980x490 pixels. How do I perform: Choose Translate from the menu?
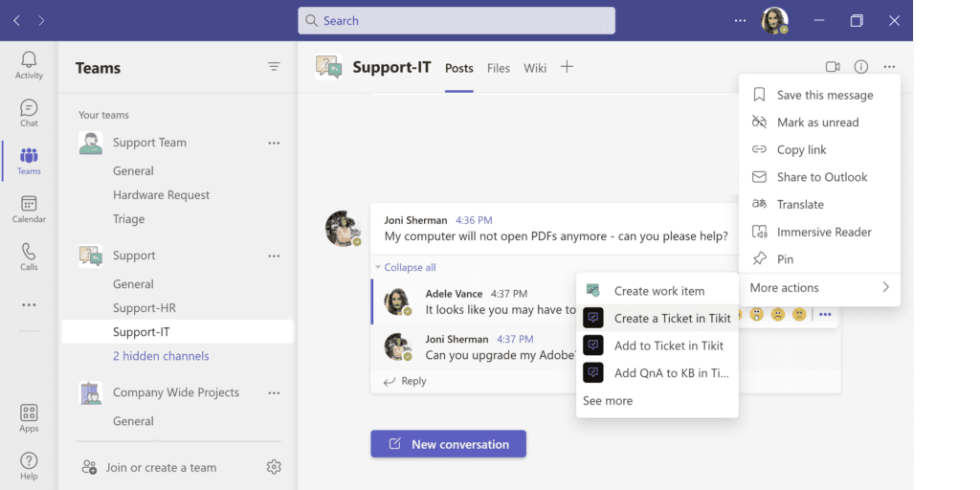(x=819, y=205)
